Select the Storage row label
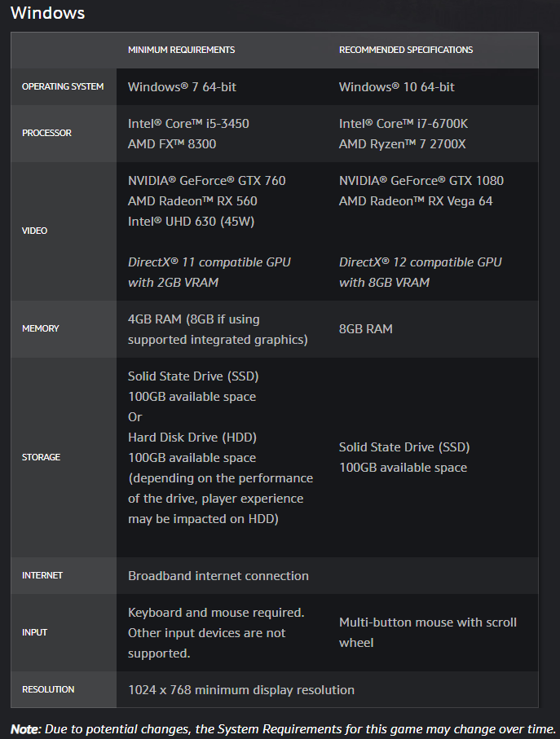 click(x=41, y=457)
